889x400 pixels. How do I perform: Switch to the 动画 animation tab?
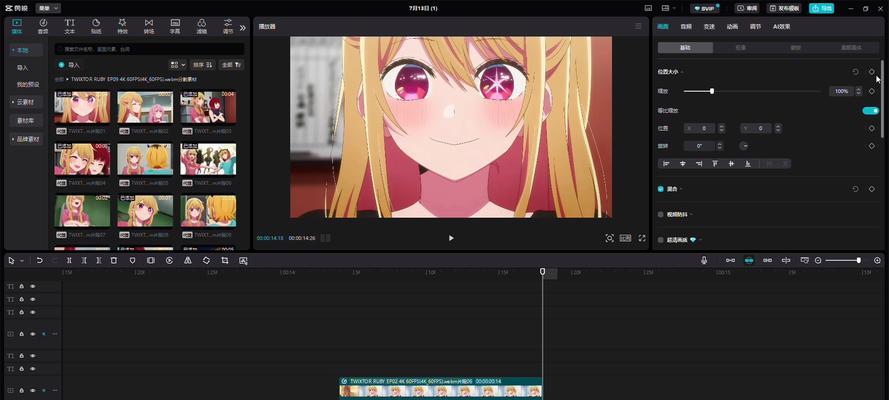tap(733, 27)
